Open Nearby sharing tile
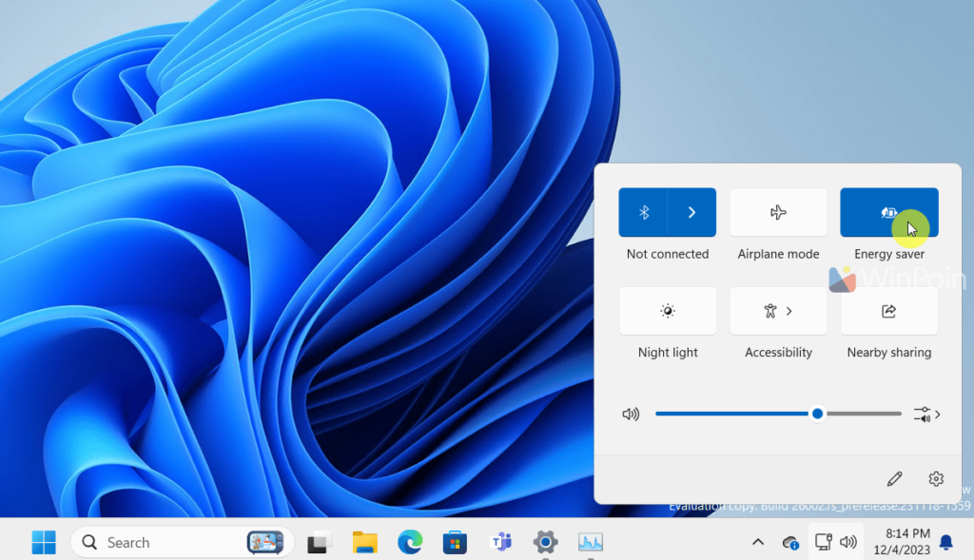Viewport: 974px width, 560px height. pos(888,311)
